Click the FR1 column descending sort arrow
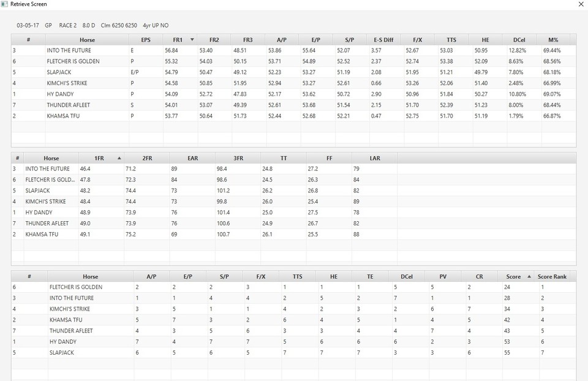 click(x=192, y=40)
